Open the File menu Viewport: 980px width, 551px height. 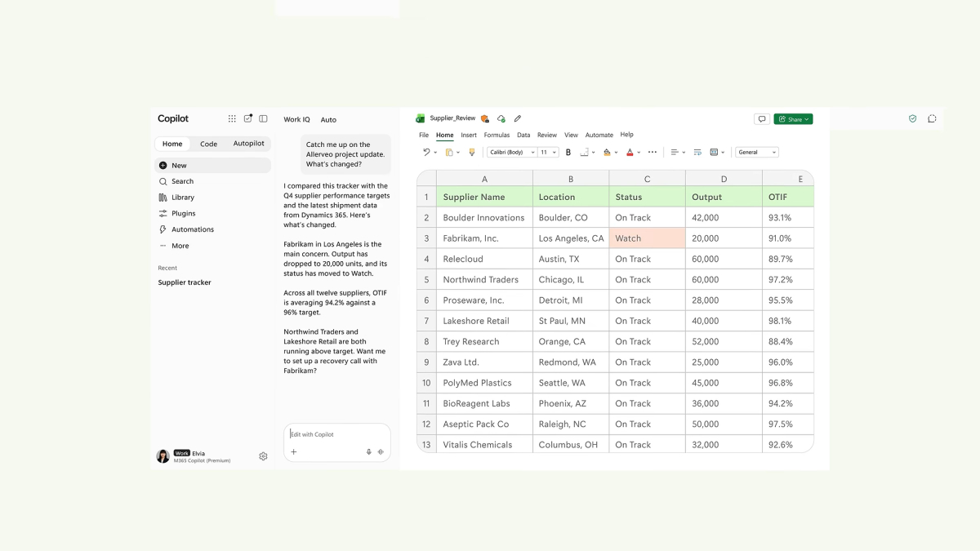[x=424, y=136]
